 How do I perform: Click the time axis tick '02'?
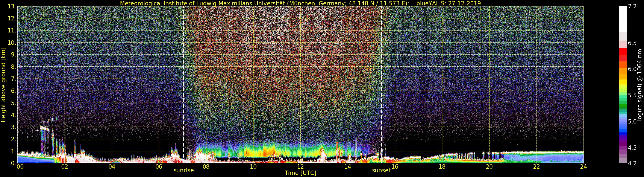pos(65,166)
